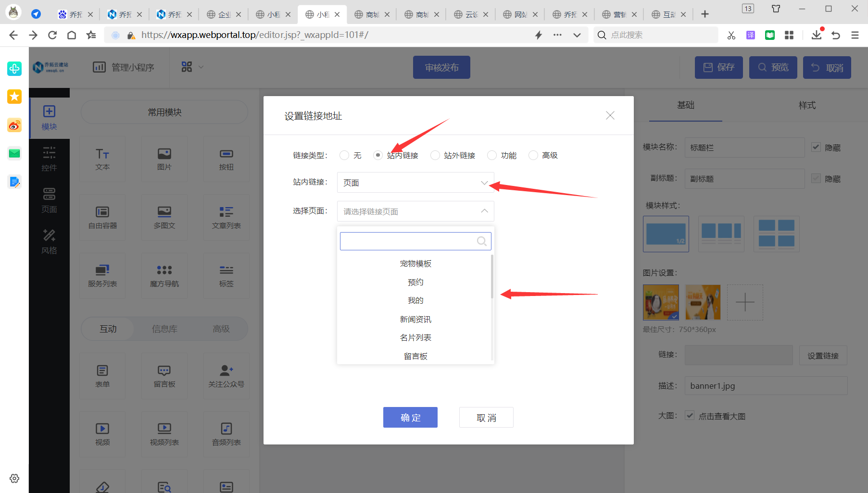Open the Weibo sidebar icon
The width and height of the screenshot is (868, 493).
coord(14,125)
